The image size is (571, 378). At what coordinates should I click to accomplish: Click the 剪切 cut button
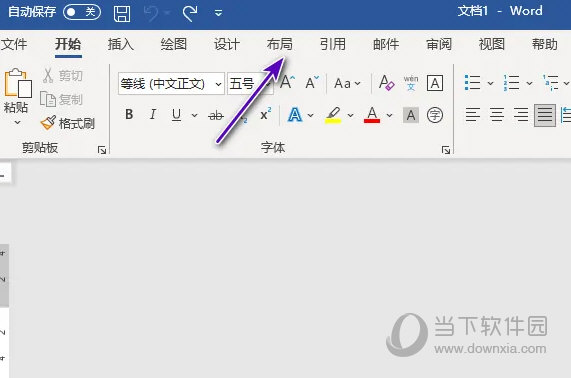[62, 75]
